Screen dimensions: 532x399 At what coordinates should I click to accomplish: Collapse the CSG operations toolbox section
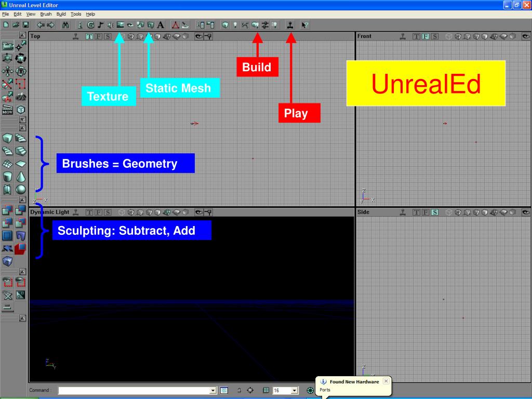point(22,200)
